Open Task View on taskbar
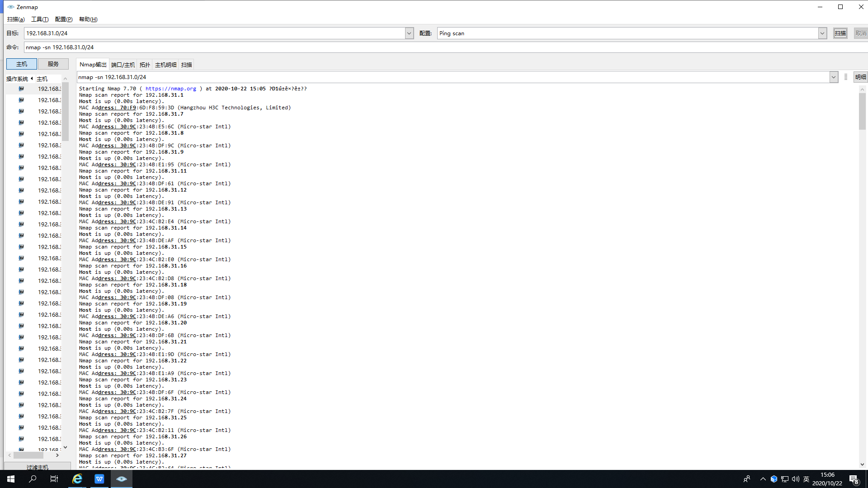 click(54, 479)
